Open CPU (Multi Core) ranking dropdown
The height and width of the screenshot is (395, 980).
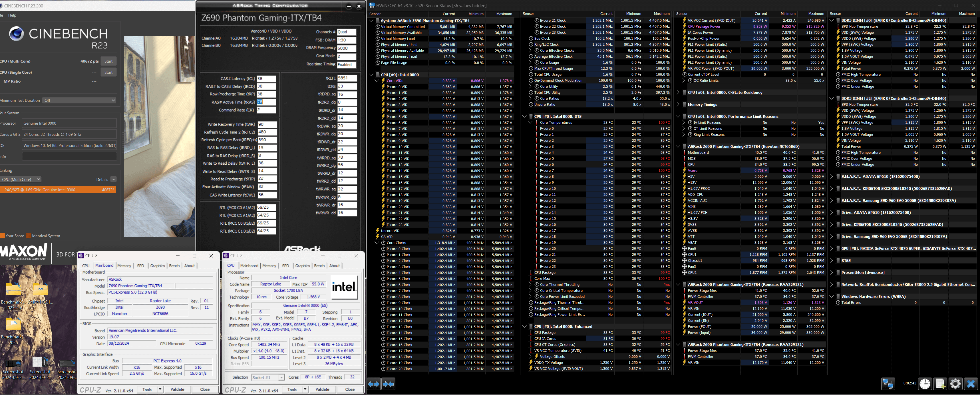point(21,179)
